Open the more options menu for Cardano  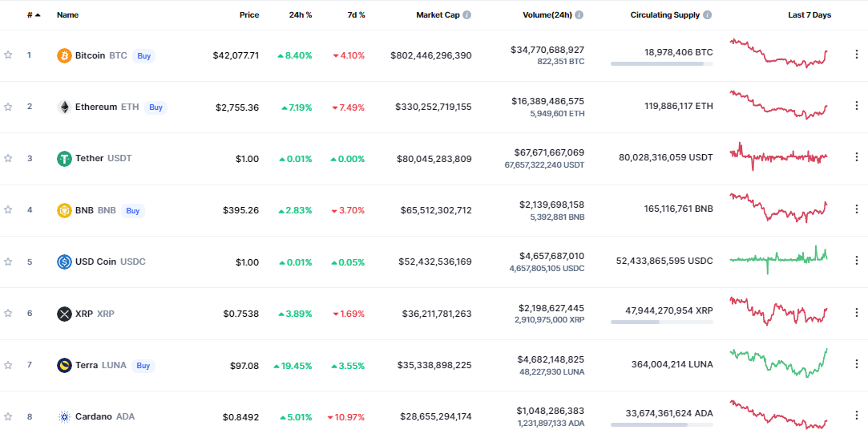coord(857,416)
